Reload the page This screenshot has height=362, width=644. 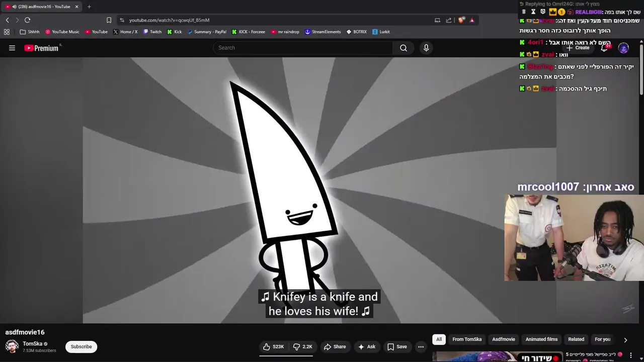click(x=27, y=20)
